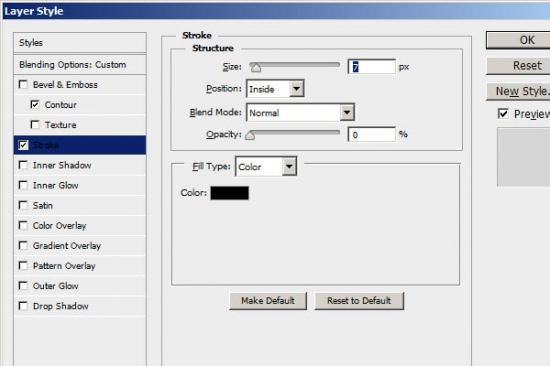This screenshot has height=366, width=550.
Task: Click the OK button
Action: tap(518, 40)
